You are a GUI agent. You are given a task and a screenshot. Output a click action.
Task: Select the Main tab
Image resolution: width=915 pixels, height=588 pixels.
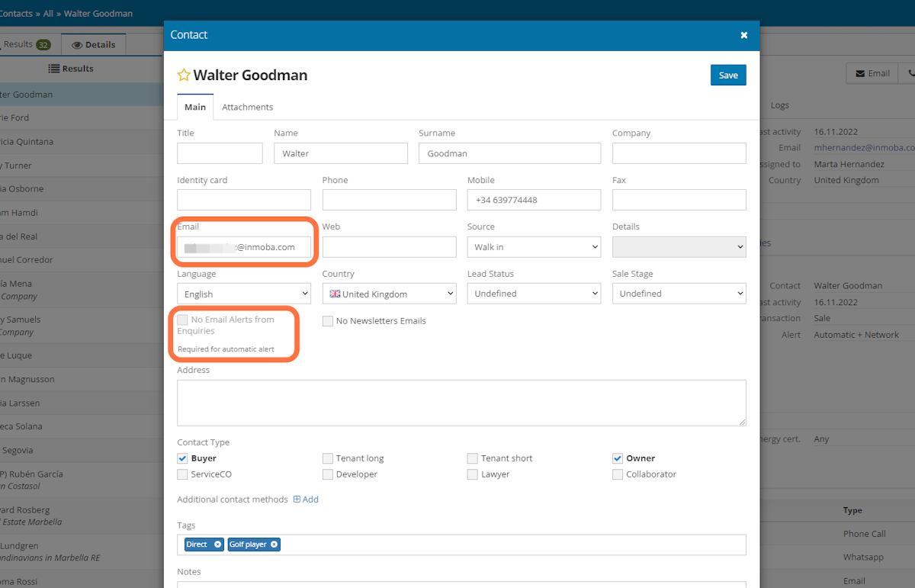point(194,107)
